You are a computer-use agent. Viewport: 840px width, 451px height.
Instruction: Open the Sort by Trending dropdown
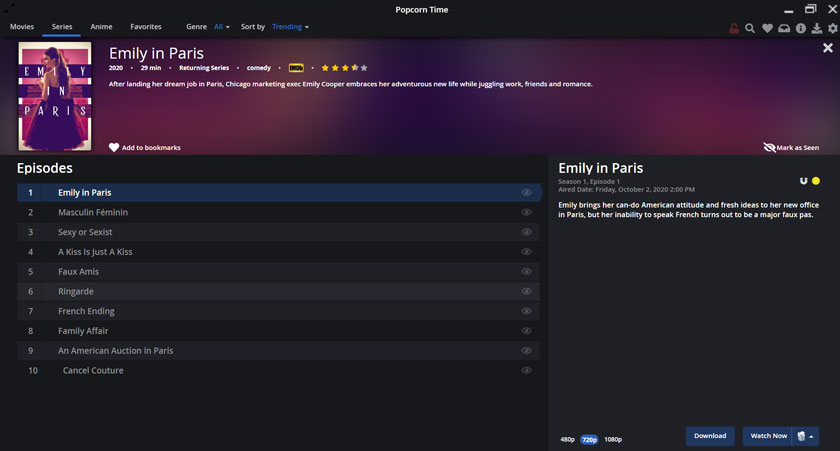[290, 27]
